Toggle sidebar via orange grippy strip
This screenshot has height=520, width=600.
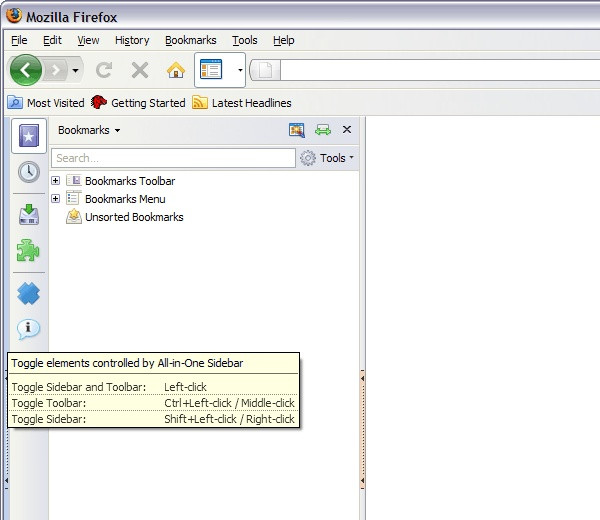362,429
